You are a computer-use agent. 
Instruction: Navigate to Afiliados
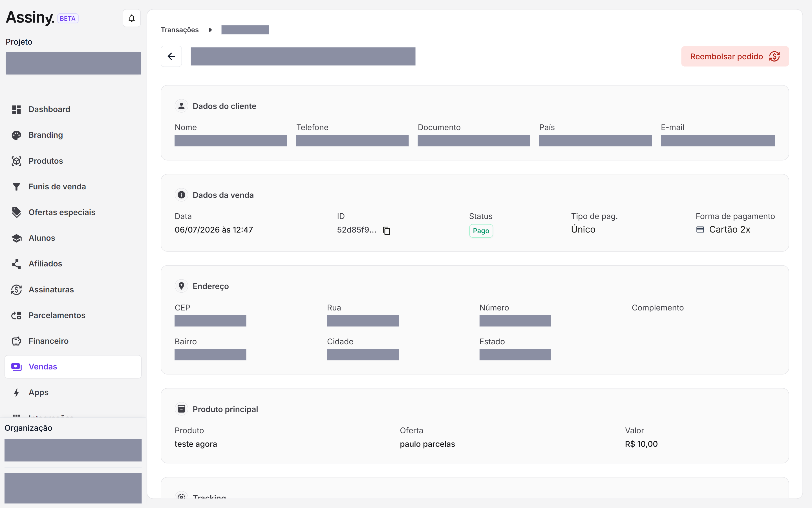pyautogui.click(x=73, y=264)
